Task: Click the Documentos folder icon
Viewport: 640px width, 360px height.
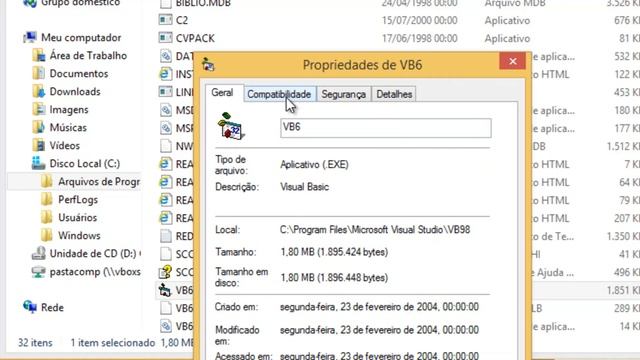Action: tap(39, 73)
